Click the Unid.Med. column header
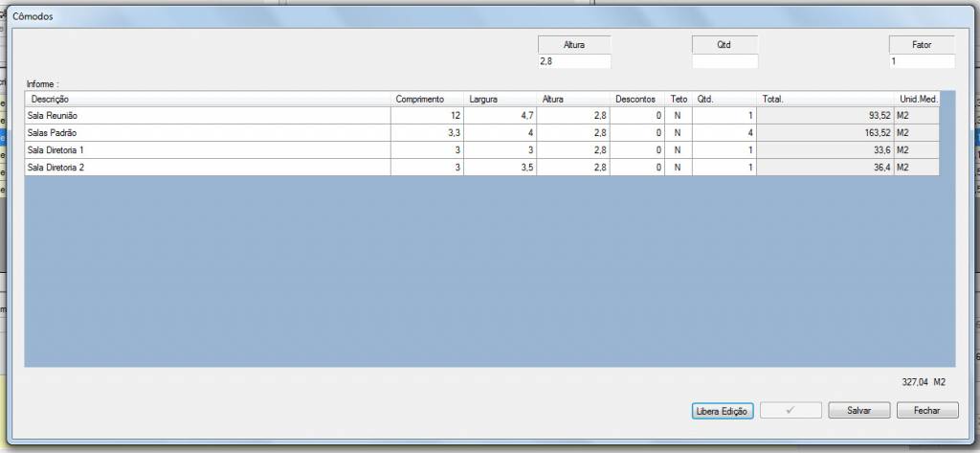The width and height of the screenshot is (980, 453). pyautogui.click(x=917, y=99)
